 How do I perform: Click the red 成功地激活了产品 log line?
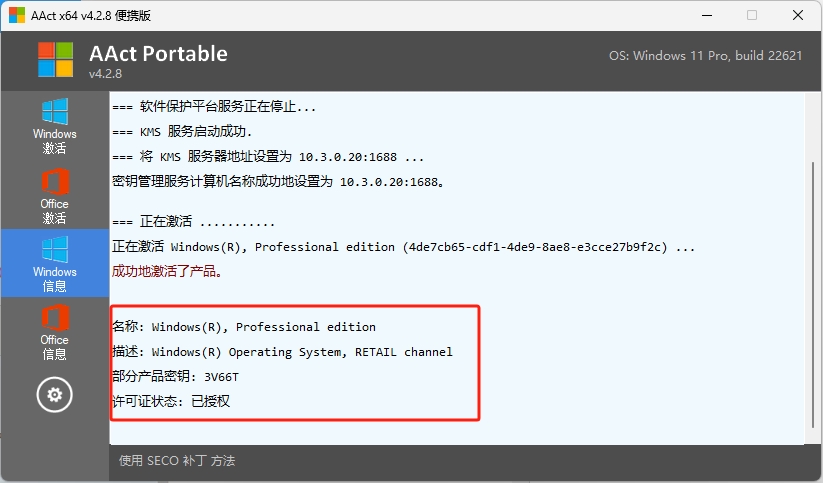coord(167,271)
